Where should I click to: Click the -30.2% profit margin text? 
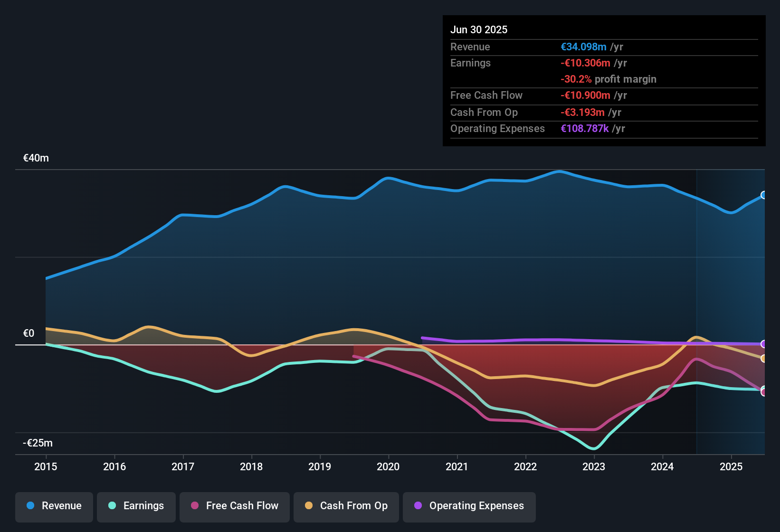click(609, 79)
